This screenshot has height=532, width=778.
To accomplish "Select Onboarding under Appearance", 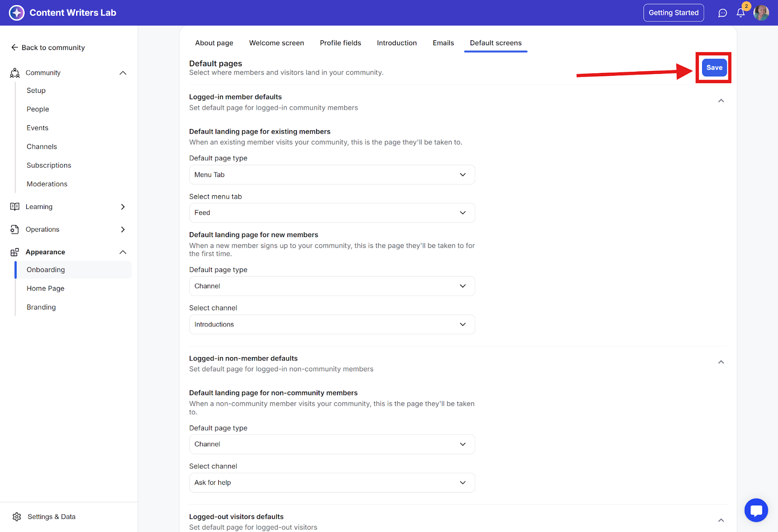I will point(73,270).
